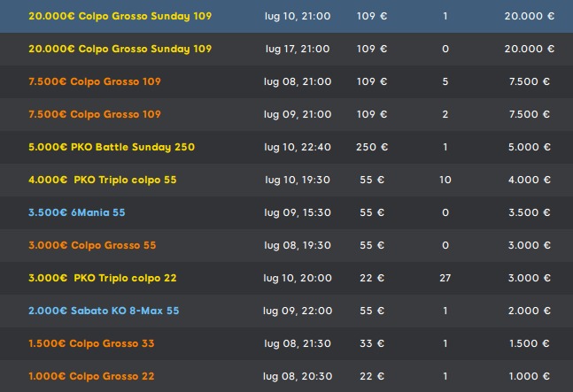Click the lug 10, 22:40 start time cell
This screenshot has height=392, width=573.
298,147
